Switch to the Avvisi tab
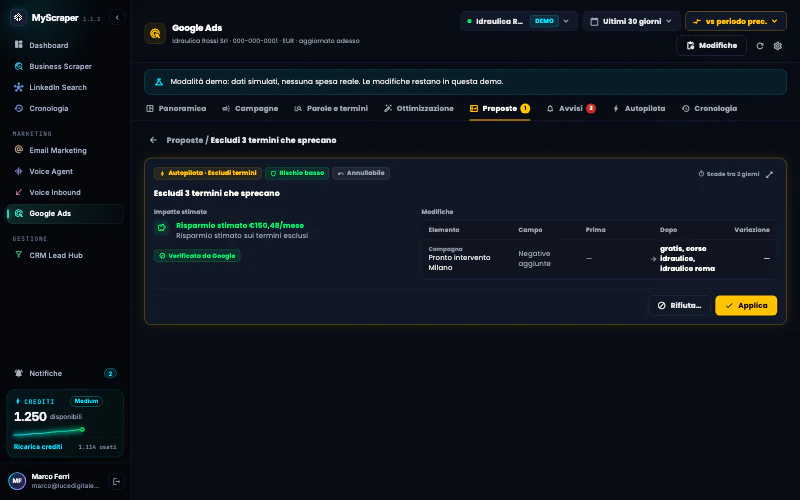This screenshot has height=500, width=800. pyautogui.click(x=570, y=108)
